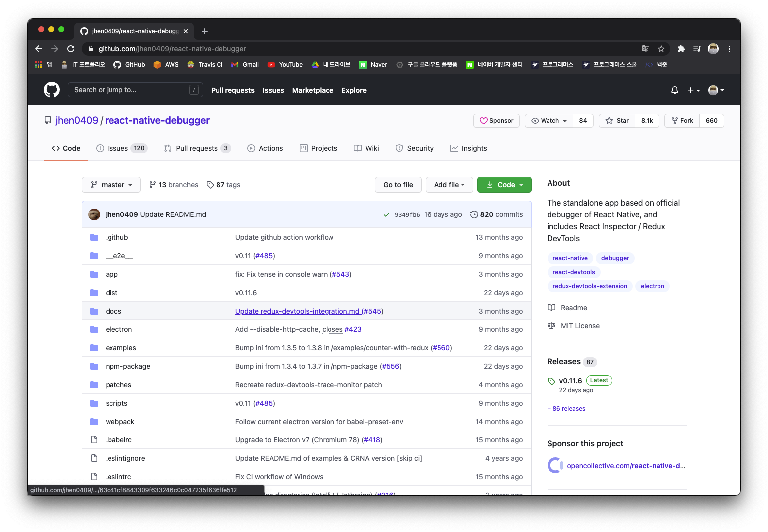This screenshot has width=768, height=532.
Task: Open the npm-package folder
Action: coord(128,366)
